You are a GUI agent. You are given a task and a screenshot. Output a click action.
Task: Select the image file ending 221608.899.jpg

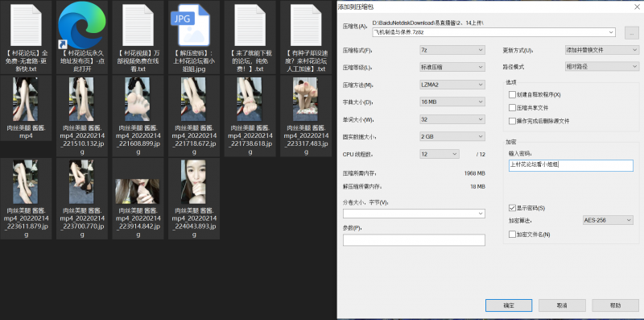(138, 99)
